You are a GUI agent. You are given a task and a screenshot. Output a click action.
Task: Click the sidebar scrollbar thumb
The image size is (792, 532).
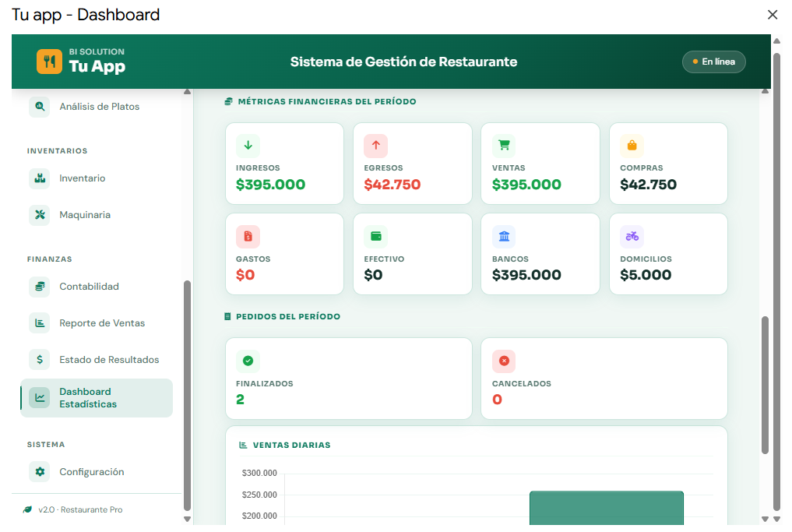point(188,396)
